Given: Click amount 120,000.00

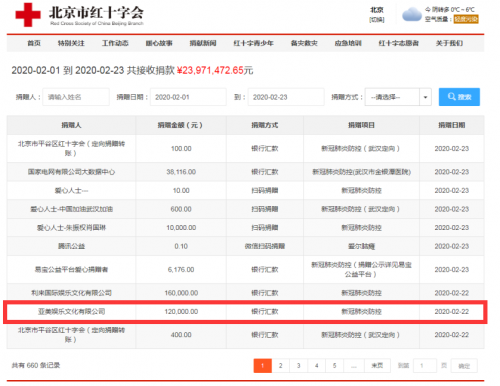Looking at the screenshot, I should (x=181, y=312).
